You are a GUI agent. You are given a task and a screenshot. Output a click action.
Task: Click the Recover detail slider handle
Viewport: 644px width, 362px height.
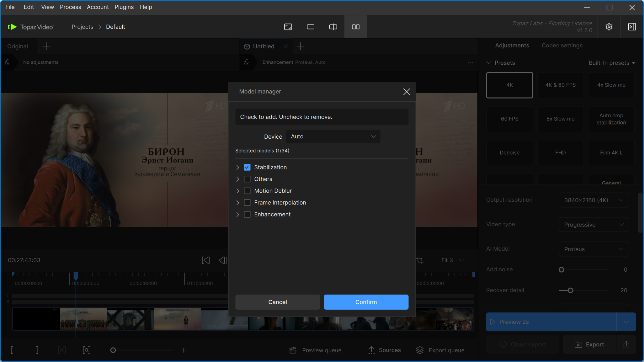[570, 290]
